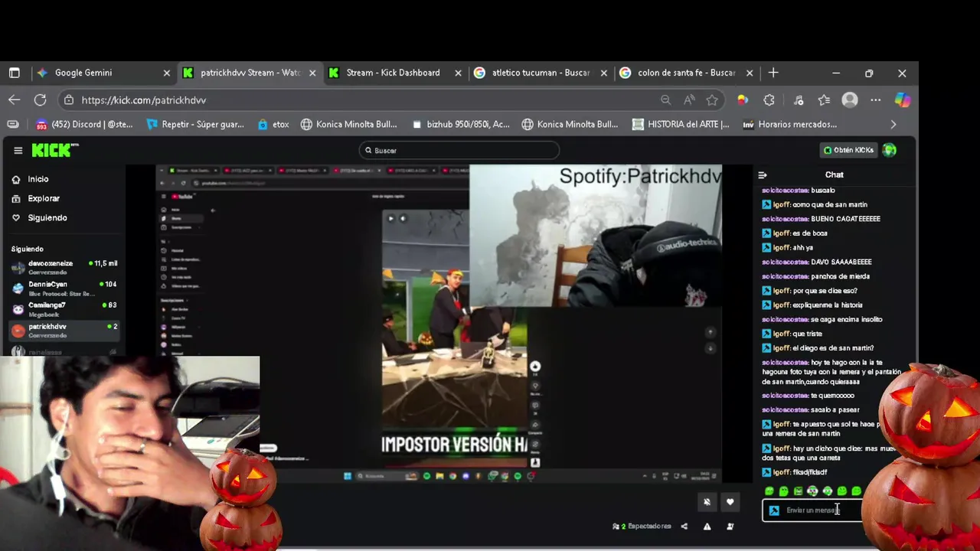Open browser settings and more menu
Screen dimensions: 980x551
coord(876,100)
